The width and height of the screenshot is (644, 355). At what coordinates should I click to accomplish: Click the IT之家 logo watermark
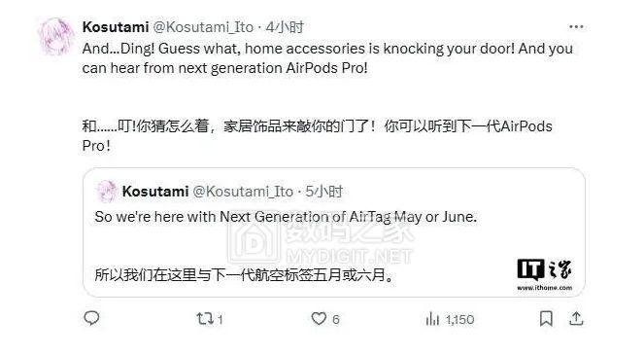click(544, 274)
